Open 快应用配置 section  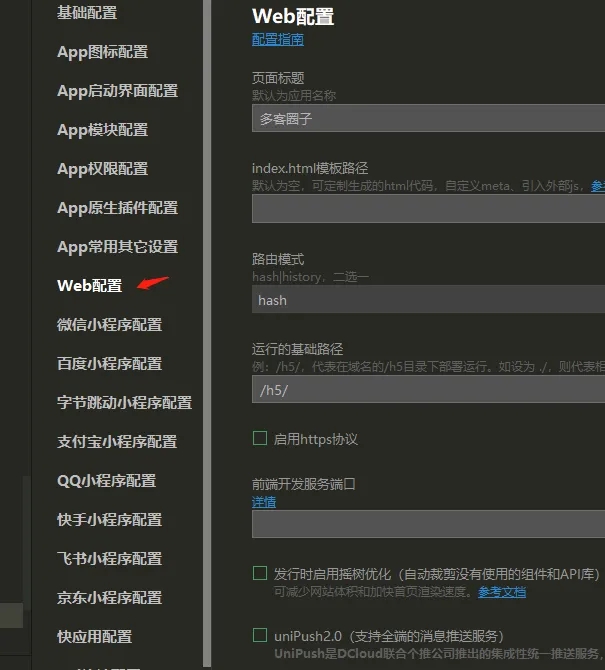point(94,637)
